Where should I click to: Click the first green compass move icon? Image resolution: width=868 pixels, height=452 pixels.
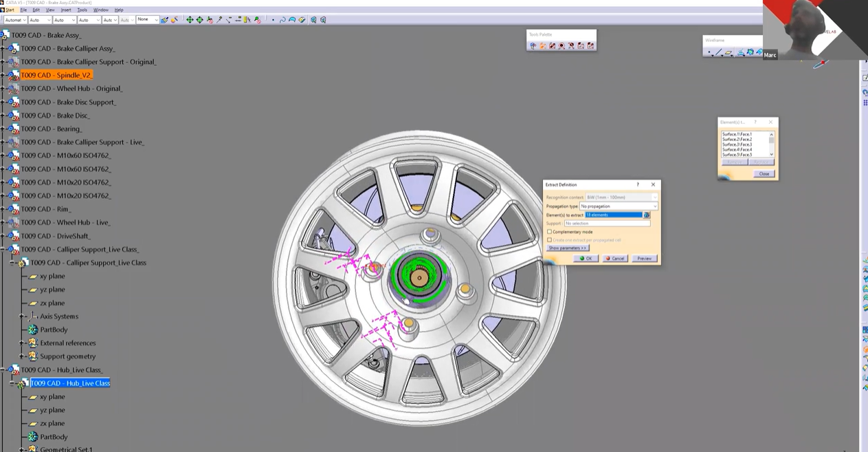tap(190, 20)
